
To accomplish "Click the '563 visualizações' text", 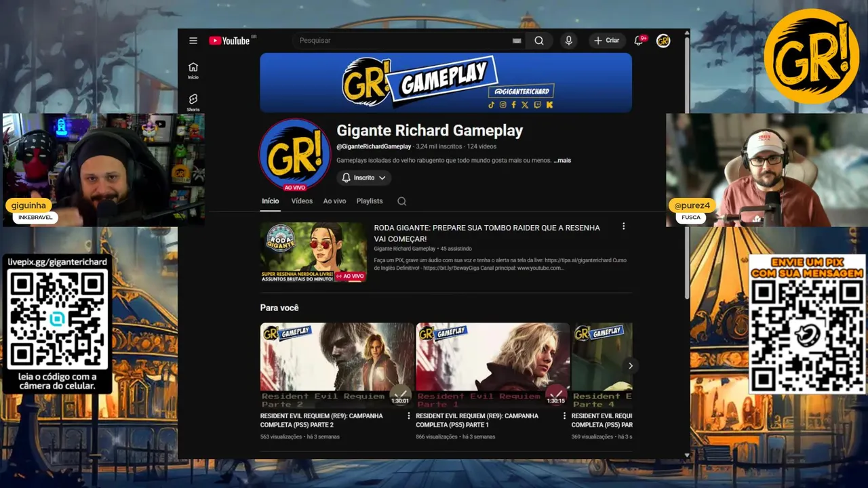I will click(281, 437).
